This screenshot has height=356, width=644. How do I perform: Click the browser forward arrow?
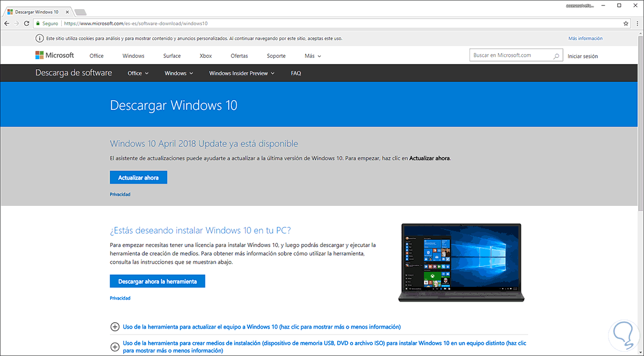coord(16,24)
